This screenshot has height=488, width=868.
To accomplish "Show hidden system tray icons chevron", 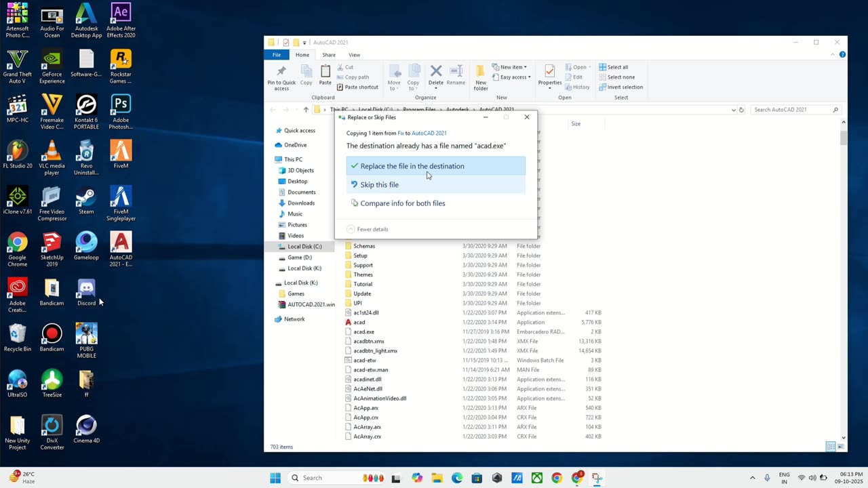I will [x=752, y=478].
